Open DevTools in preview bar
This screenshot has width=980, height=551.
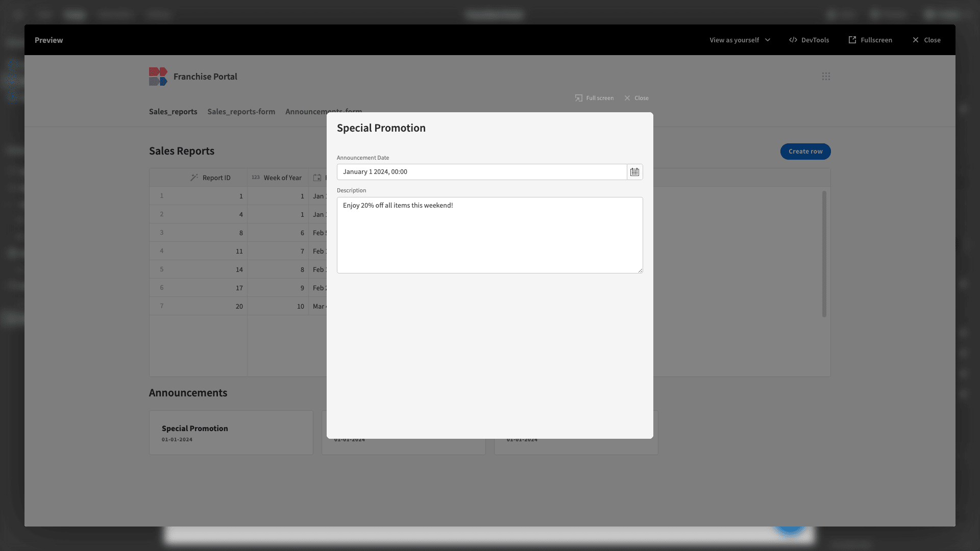coord(809,40)
